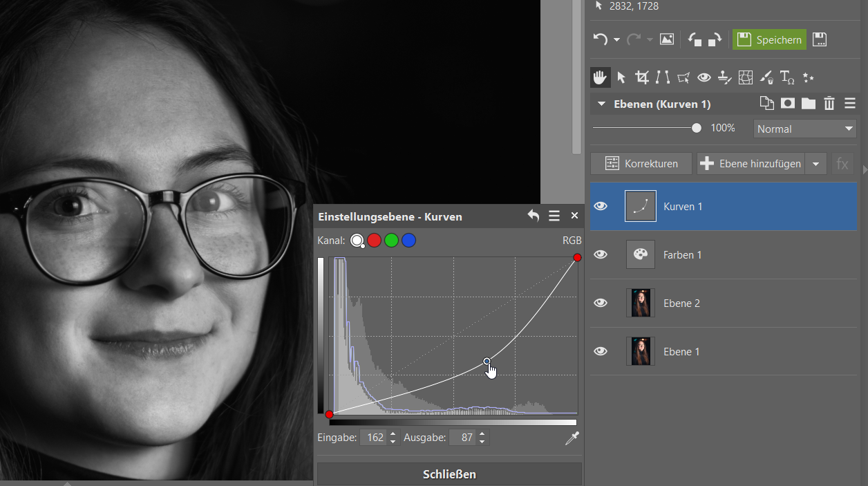
Task: Select the Crop tool
Action: point(642,77)
